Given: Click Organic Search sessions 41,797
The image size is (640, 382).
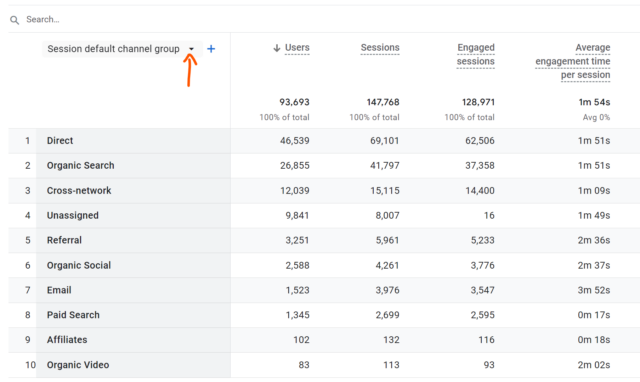Looking at the screenshot, I should coord(385,166).
